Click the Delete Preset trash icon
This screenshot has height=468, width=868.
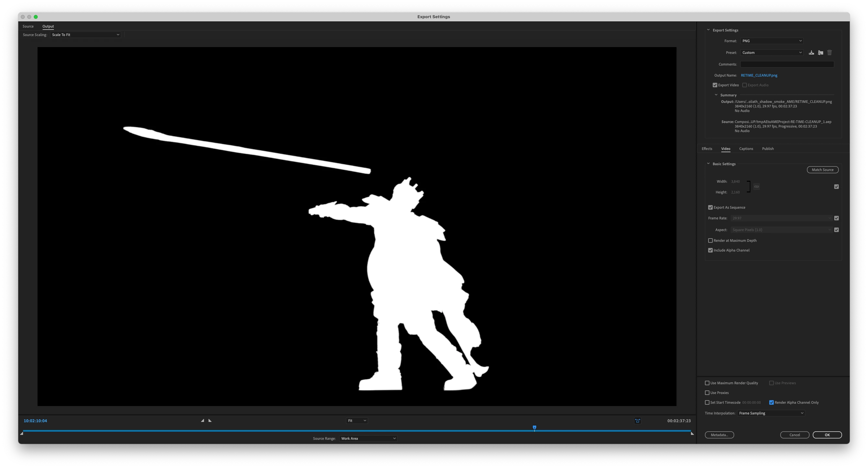830,53
